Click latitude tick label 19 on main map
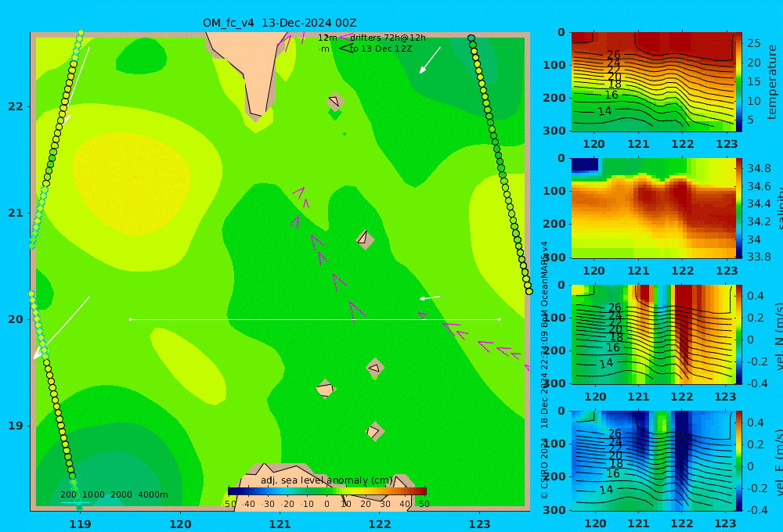The height and width of the screenshot is (532, 783). [x=16, y=426]
